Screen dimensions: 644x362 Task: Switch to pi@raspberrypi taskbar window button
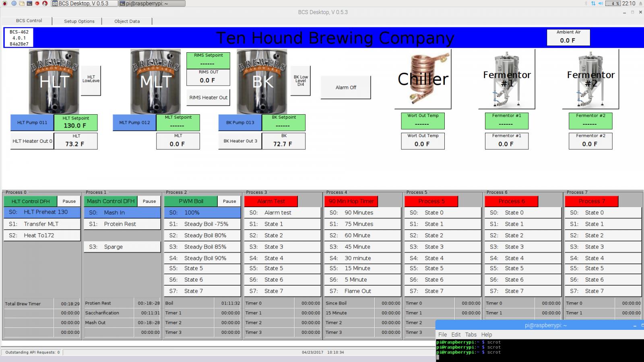coord(152,4)
